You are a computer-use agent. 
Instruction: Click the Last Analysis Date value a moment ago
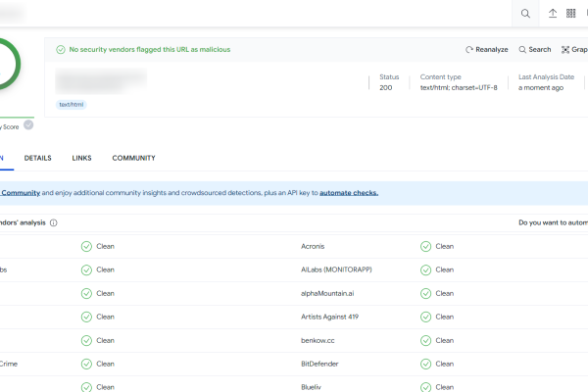pyautogui.click(x=541, y=88)
